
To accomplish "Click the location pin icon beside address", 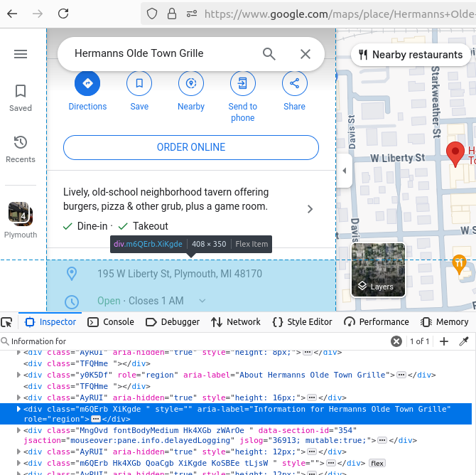I will [x=72, y=274].
